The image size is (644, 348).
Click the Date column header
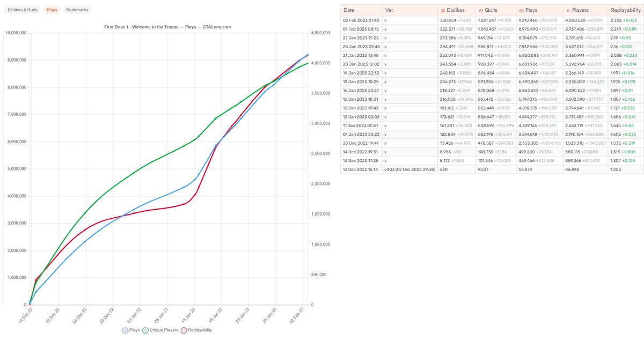coord(361,10)
